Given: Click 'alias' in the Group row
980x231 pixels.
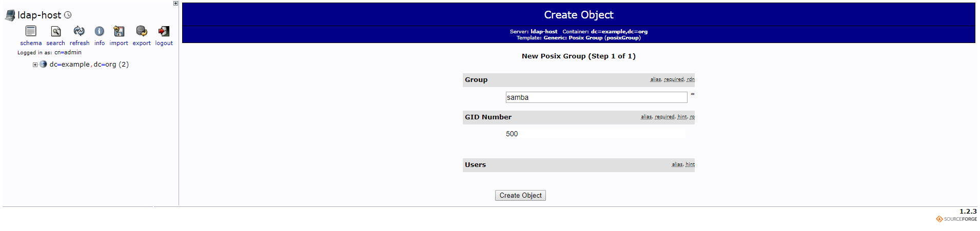Looking at the screenshot, I should click(656, 79).
